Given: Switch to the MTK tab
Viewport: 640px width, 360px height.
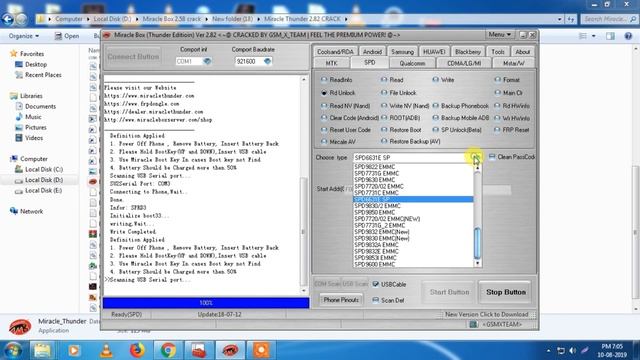Looking at the screenshot, I should [x=331, y=63].
